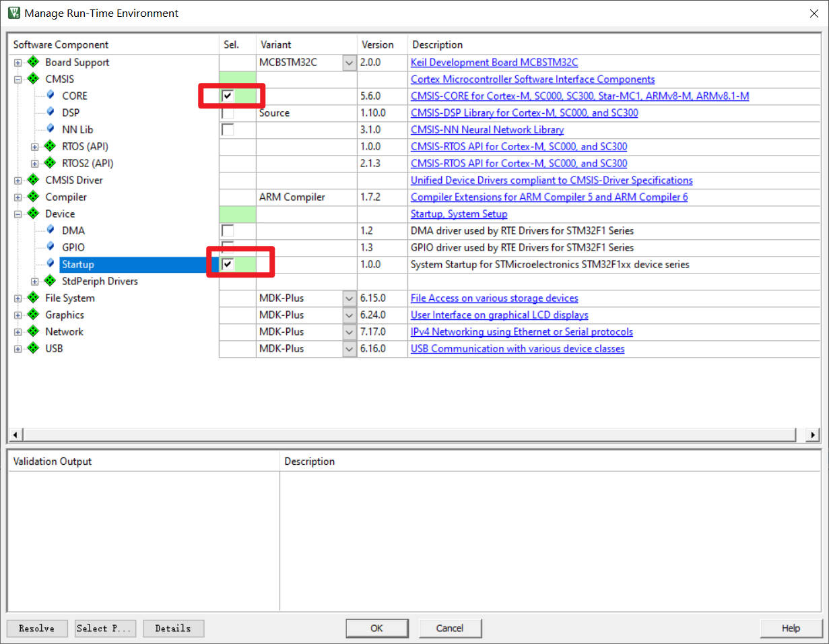Click the blue gem icon beside NN Lib
Viewport: 829px width, 644px height.
click(x=50, y=129)
